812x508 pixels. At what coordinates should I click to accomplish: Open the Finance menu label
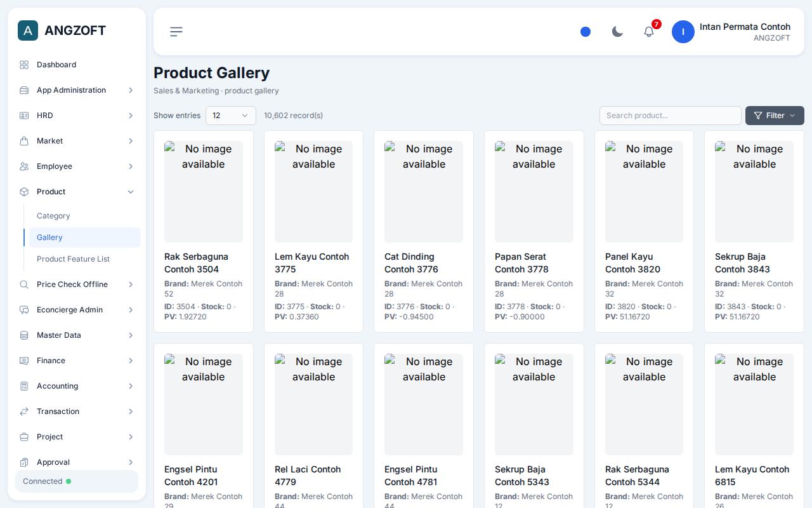51,361
